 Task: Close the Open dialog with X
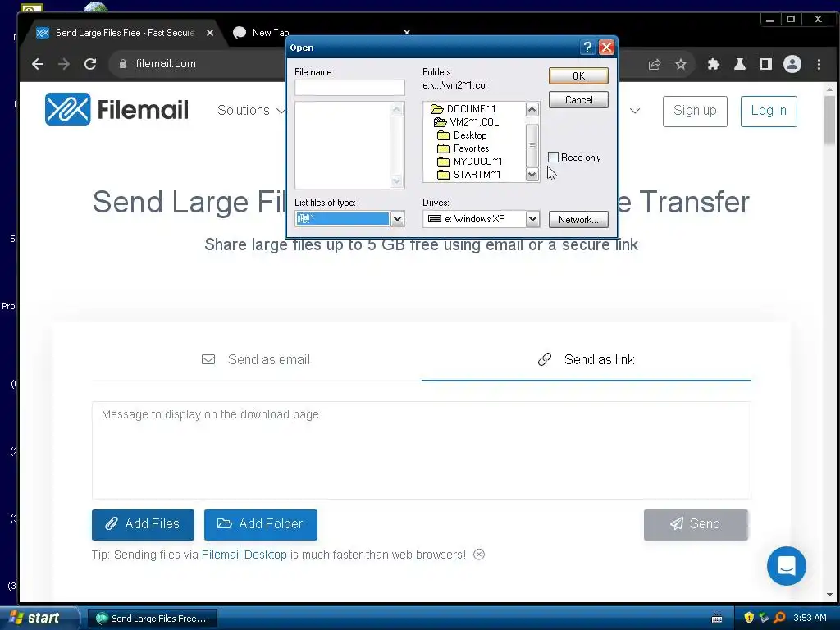point(606,48)
